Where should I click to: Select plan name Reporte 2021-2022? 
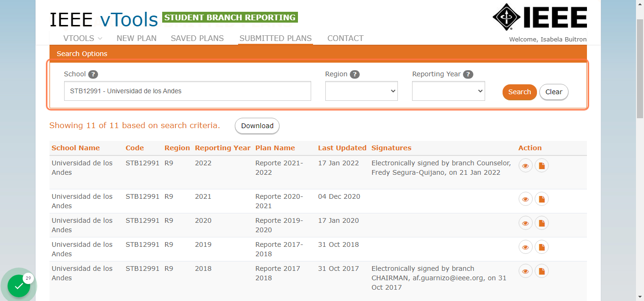click(279, 168)
